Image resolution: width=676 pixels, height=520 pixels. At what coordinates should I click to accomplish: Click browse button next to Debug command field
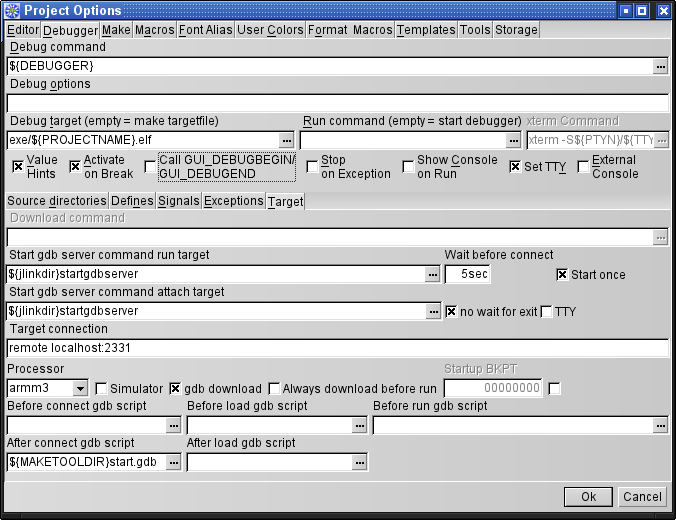click(660, 66)
